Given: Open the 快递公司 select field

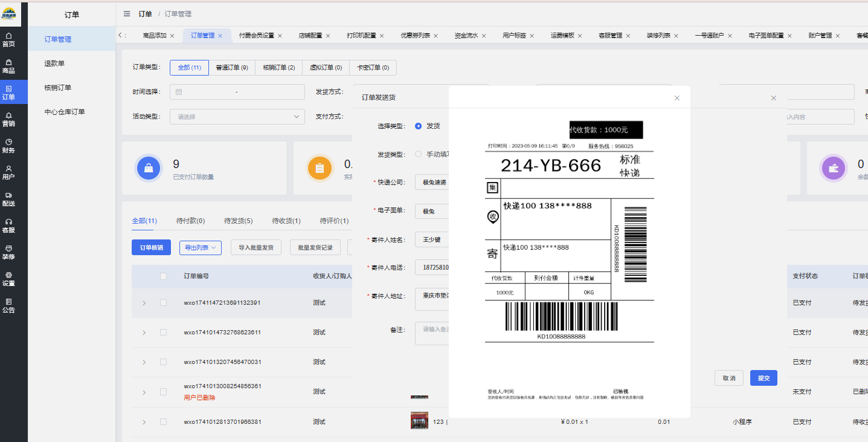Looking at the screenshot, I should (432, 182).
